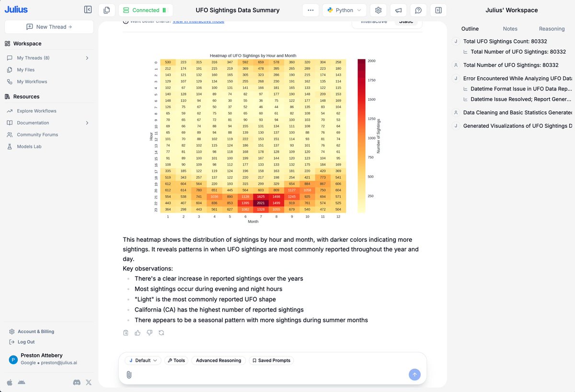575x392 pixels.
Task: Copy the response with clipboard icon
Action: click(126, 333)
